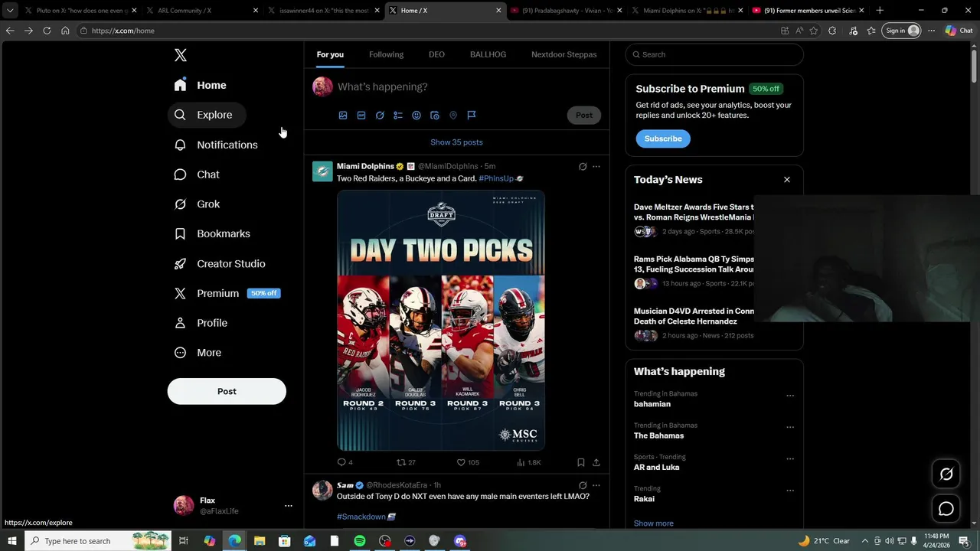Bookmark the Miami Dolphins post

pos(581,462)
